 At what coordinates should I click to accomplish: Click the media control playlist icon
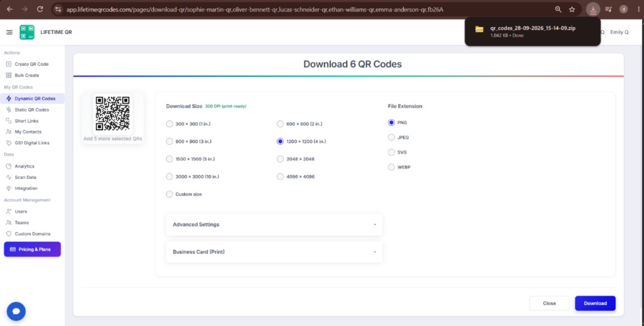[x=608, y=9]
